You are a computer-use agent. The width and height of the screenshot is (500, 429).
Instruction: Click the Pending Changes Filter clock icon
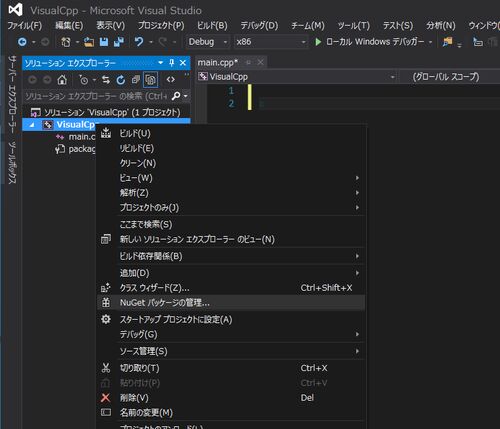[83, 80]
